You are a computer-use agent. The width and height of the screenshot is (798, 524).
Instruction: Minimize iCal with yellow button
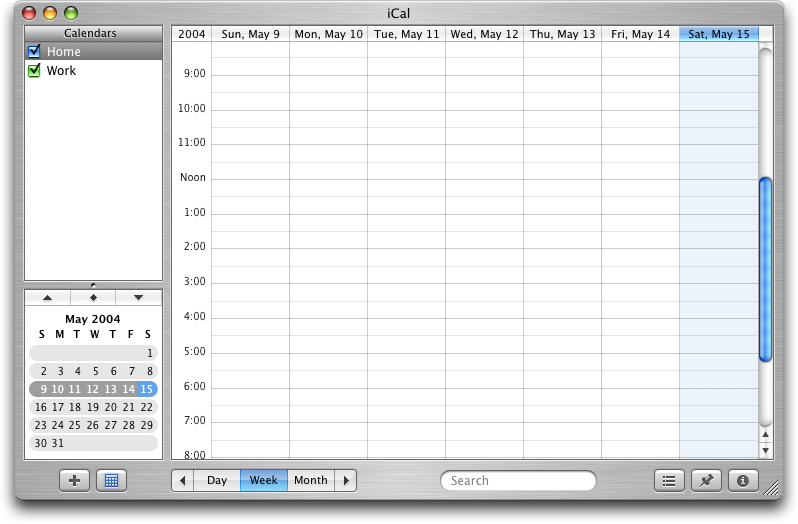pyautogui.click(x=50, y=13)
